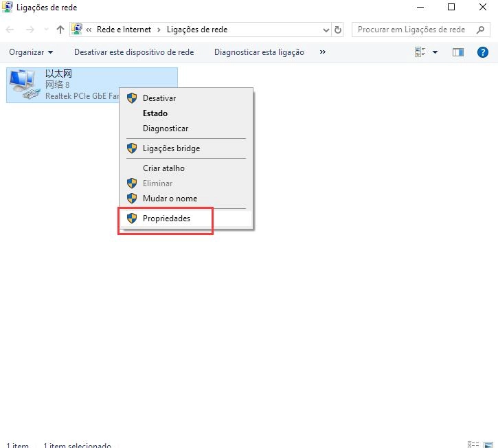Click the Forward navigation arrow

[x=30, y=30]
